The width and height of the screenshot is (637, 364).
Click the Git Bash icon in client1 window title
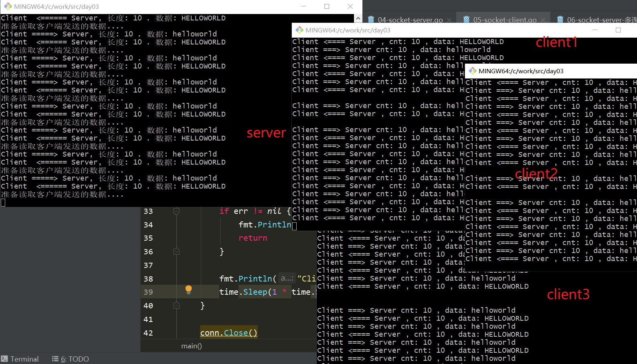point(299,30)
